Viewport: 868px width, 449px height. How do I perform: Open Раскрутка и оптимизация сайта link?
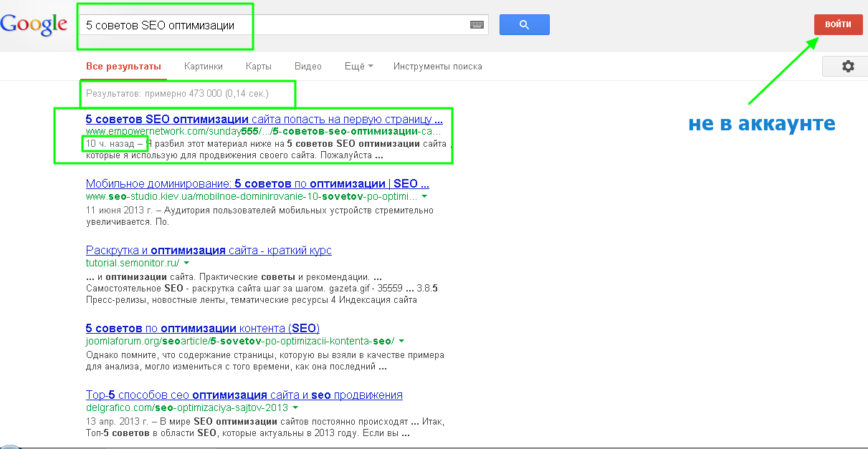(x=209, y=251)
